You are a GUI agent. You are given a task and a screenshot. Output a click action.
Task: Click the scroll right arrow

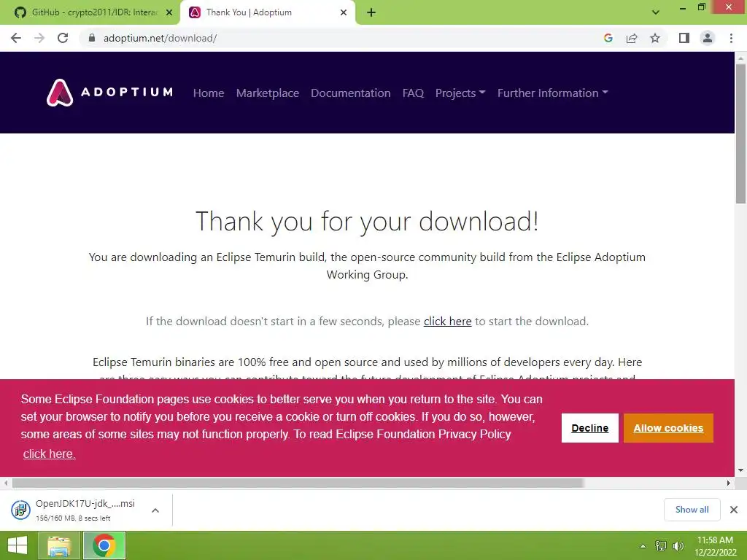coord(729,483)
